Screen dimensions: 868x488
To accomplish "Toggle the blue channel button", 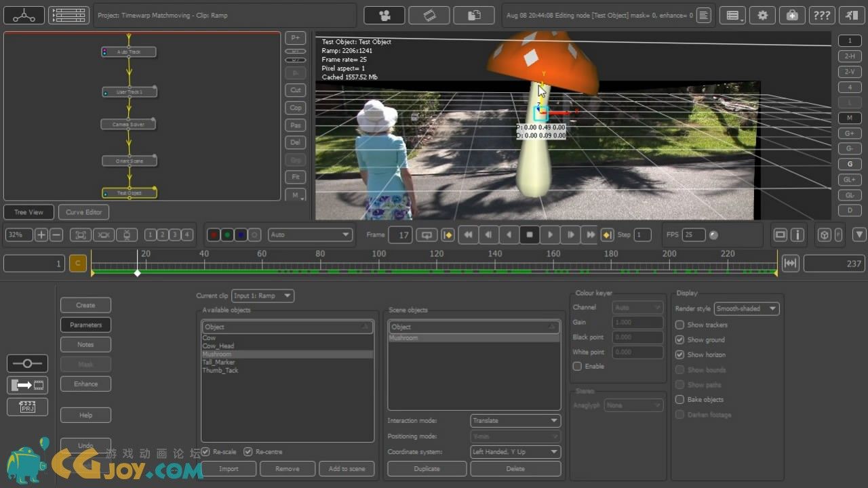I will 241,235.
